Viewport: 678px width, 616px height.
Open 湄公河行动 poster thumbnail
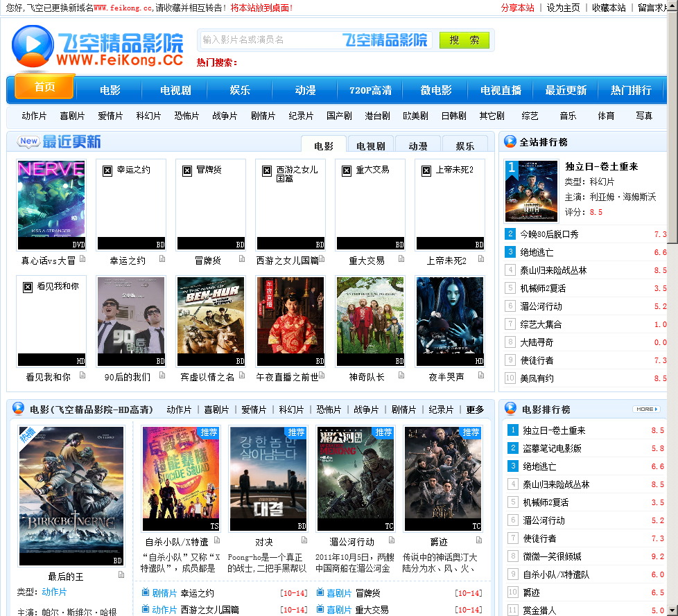(356, 479)
